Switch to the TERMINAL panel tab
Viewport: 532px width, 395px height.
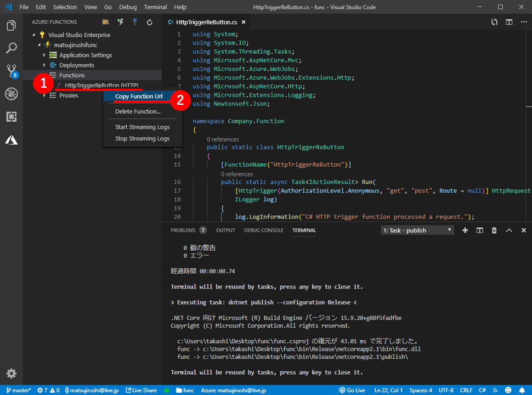click(x=304, y=230)
